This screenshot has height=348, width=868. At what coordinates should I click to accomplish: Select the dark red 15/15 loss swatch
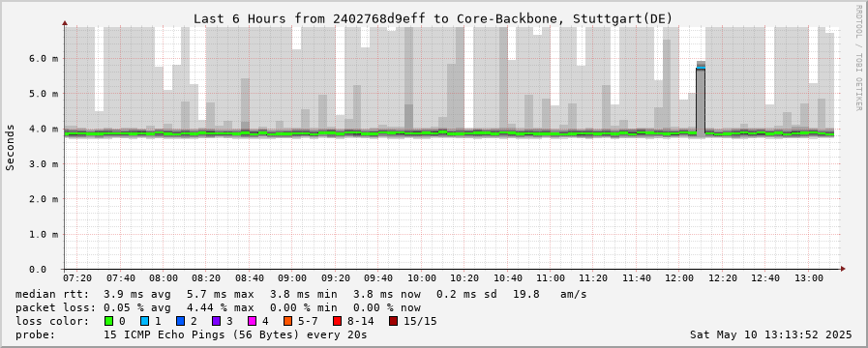coord(393,321)
